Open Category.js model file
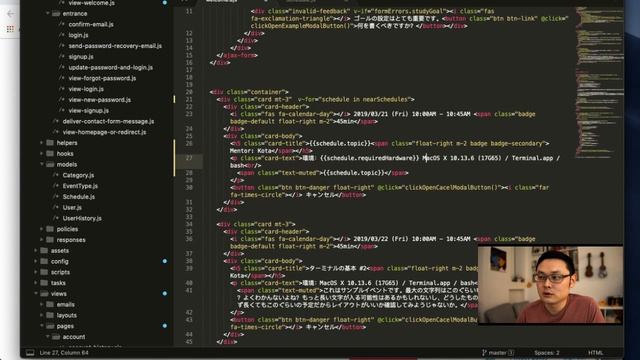The width and height of the screenshot is (640, 360). coord(78,175)
